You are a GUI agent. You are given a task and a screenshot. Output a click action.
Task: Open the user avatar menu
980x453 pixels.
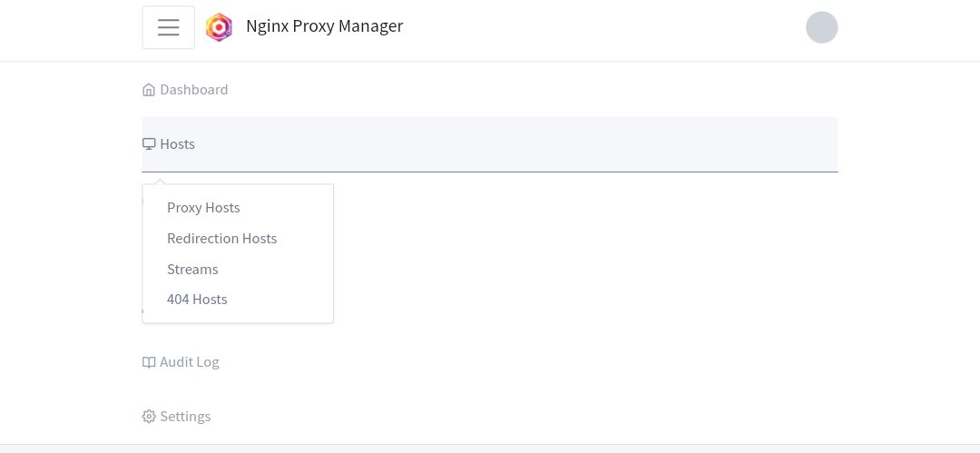tap(821, 27)
